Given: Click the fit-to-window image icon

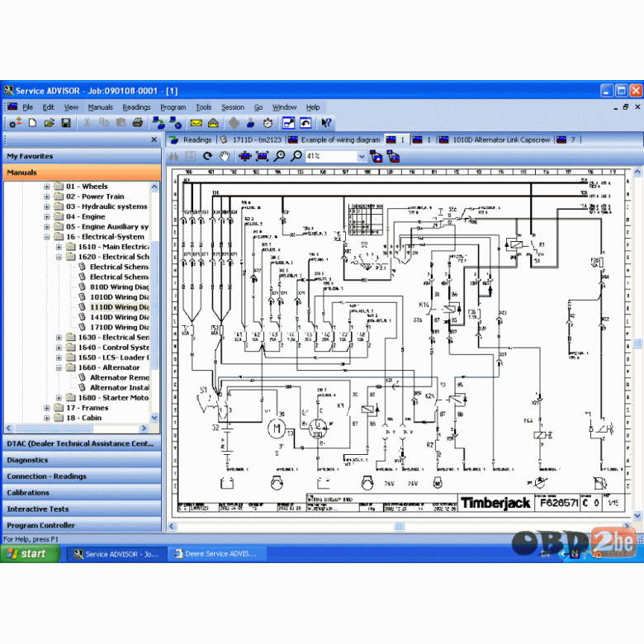Looking at the screenshot, I should 262,156.
